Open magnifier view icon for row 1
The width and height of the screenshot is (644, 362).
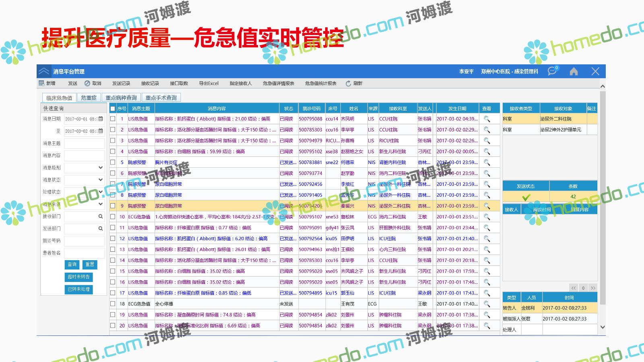487,119
